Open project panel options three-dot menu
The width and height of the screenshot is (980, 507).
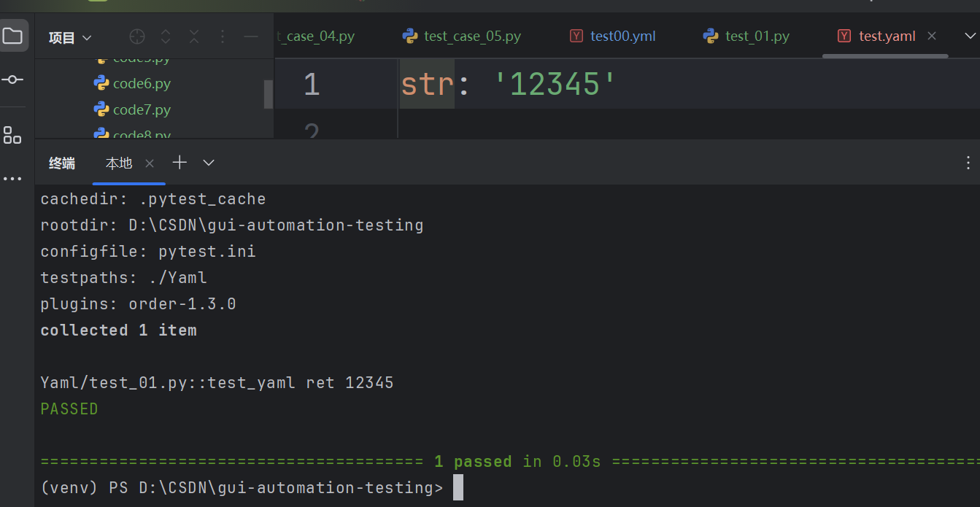point(223,36)
